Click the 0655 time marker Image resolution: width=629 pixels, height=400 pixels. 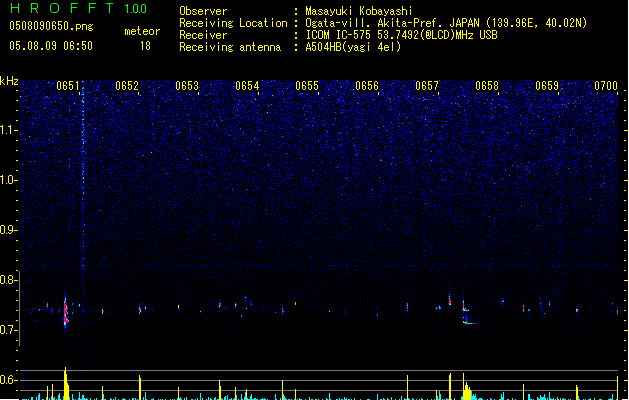click(x=307, y=86)
